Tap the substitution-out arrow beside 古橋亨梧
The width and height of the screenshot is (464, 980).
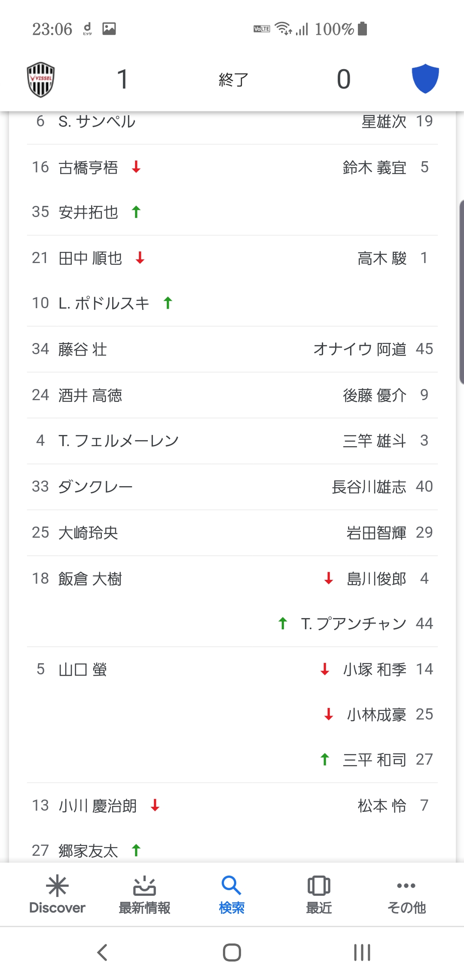click(x=136, y=167)
